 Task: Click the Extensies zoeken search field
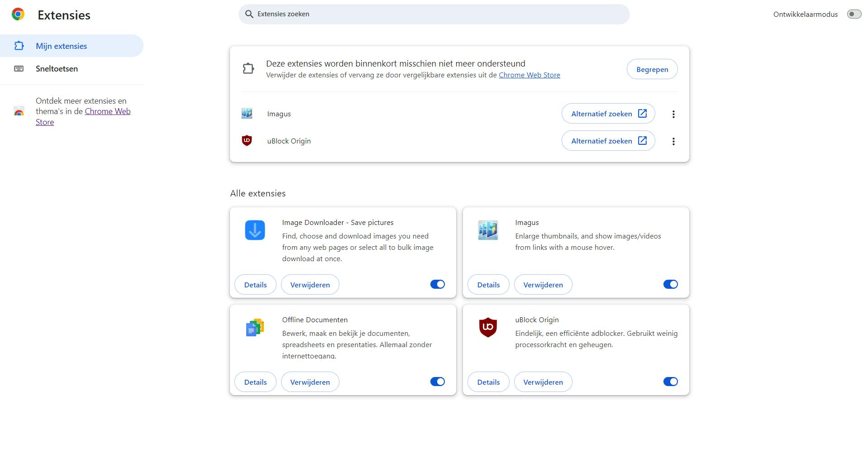434,14
